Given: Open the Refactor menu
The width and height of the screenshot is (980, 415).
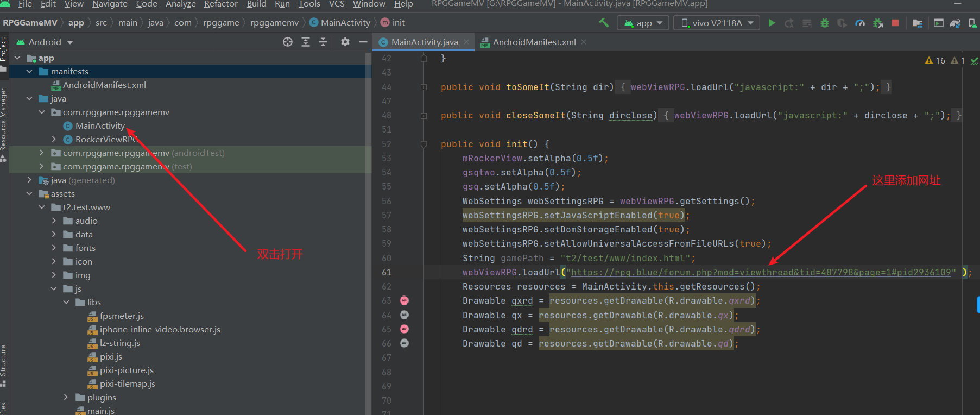Looking at the screenshot, I should [x=220, y=4].
